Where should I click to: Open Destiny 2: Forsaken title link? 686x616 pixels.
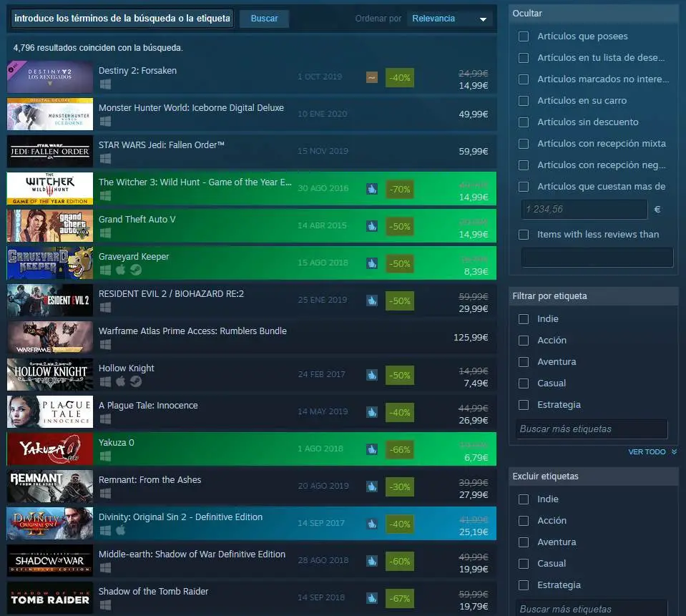pos(137,70)
